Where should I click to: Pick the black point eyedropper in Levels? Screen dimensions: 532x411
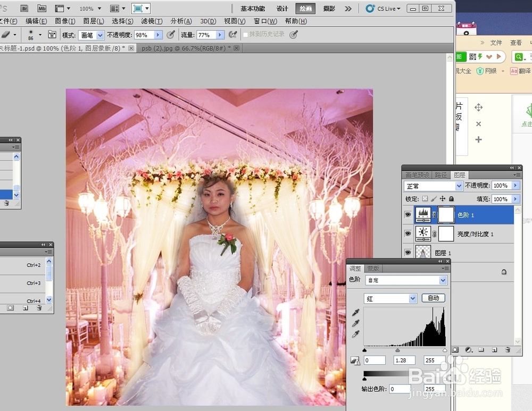click(x=355, y=312)
